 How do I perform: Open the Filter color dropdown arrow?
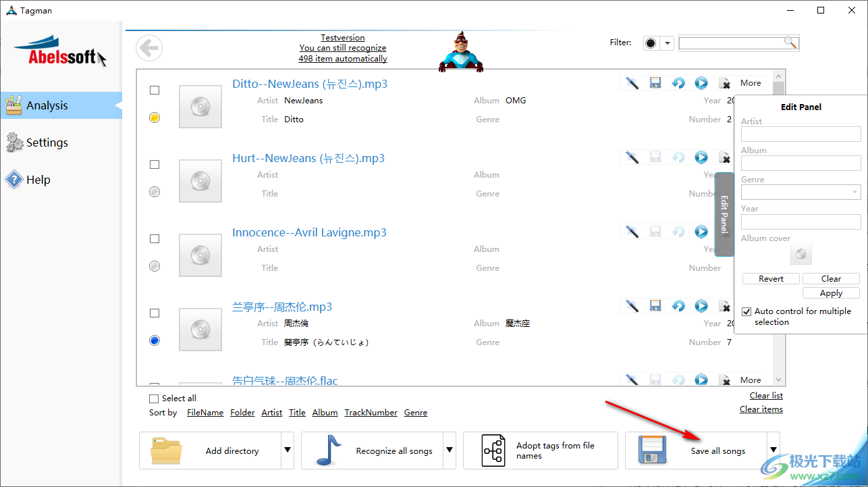(668, 43)
